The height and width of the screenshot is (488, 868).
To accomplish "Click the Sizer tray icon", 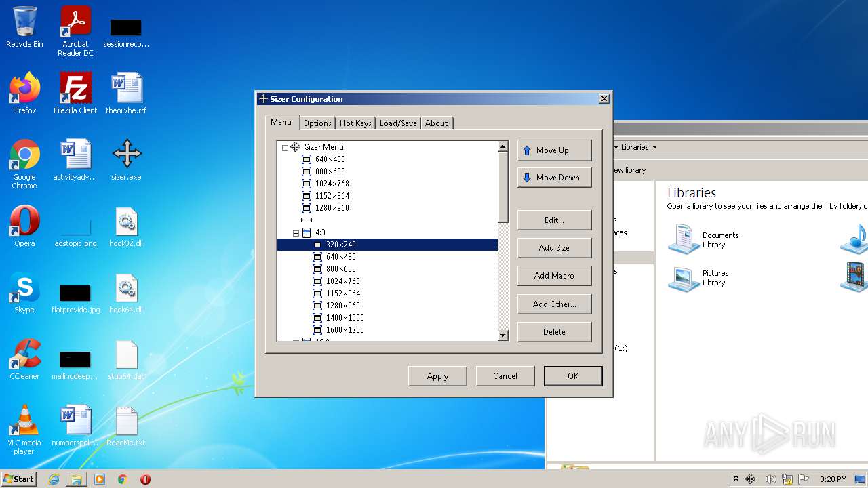I will click(x=751, y=479).
